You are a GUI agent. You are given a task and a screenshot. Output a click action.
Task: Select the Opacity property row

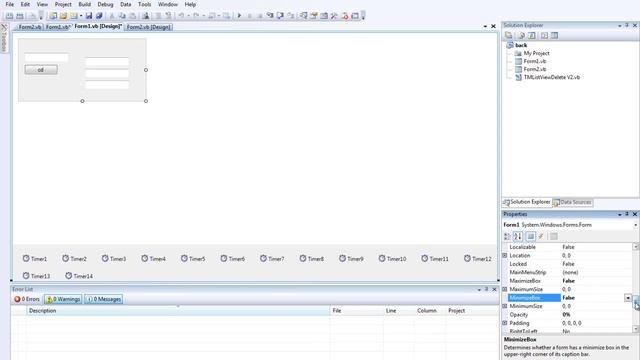point(570,315)
